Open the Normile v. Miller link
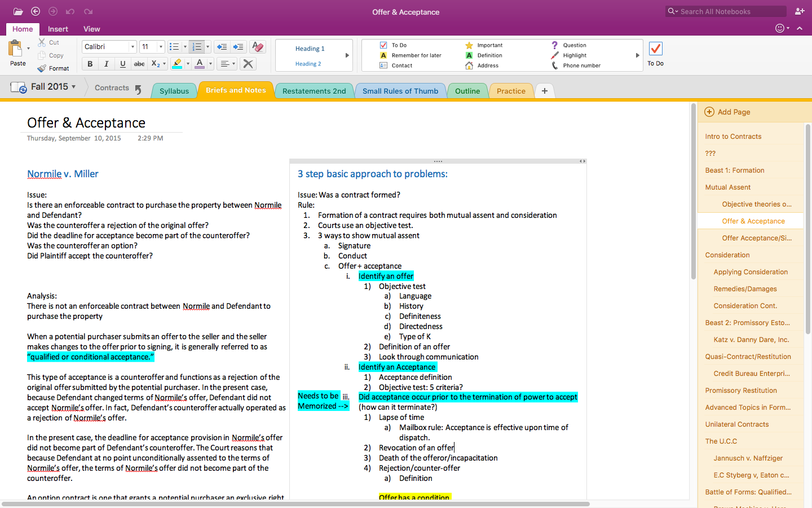 63,174
